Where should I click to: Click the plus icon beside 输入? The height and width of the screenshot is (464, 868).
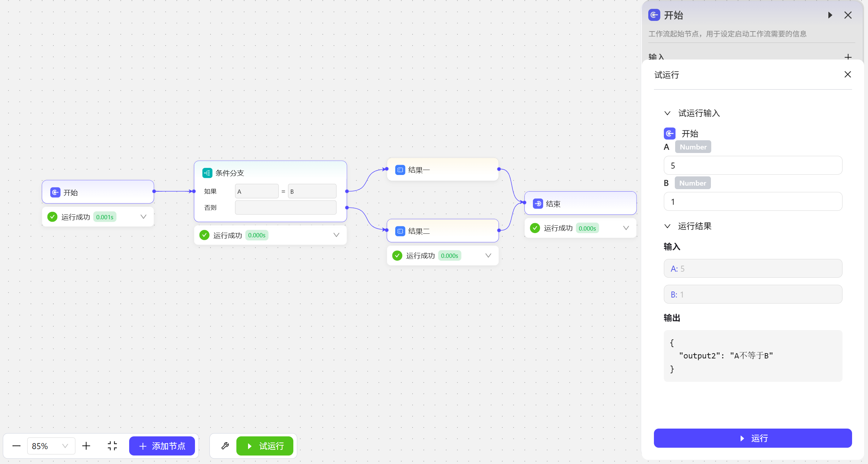848,57
